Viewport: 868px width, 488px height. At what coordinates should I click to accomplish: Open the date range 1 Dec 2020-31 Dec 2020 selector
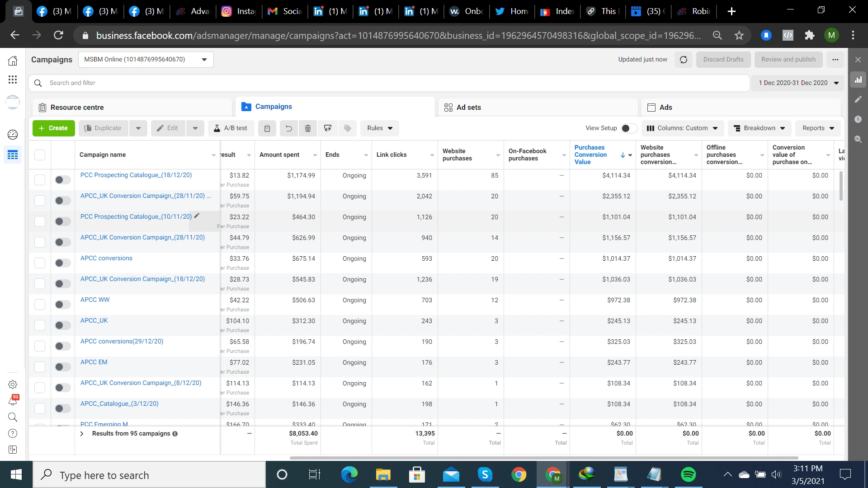[x=798, y=83]
